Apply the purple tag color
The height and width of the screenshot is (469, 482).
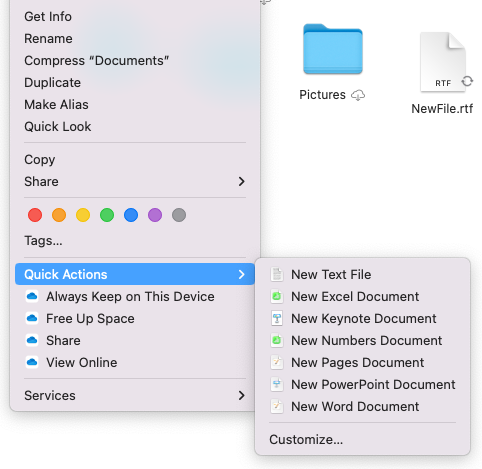(155, 215)
